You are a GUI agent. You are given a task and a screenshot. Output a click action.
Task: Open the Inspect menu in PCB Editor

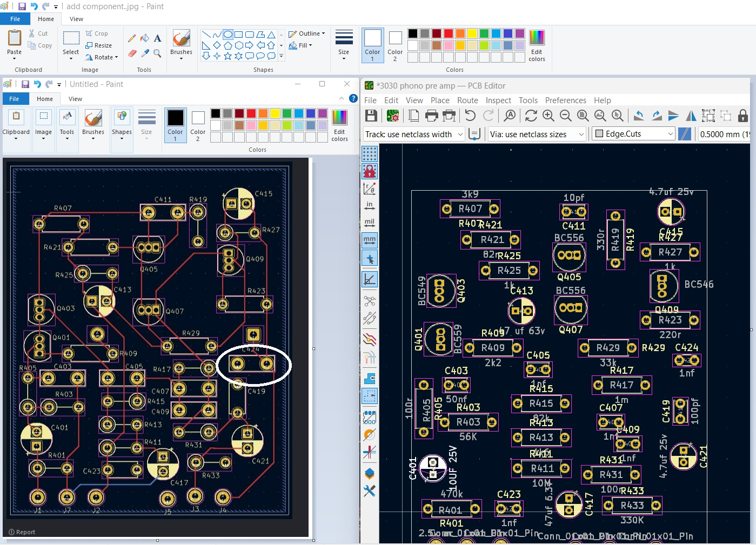498,100
